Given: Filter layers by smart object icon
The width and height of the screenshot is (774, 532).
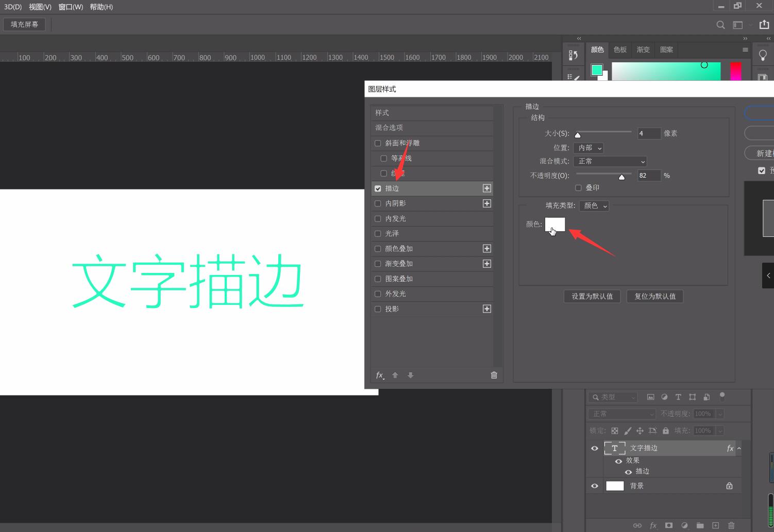Looking at the screenshot, I should click(x=706, y=397).
